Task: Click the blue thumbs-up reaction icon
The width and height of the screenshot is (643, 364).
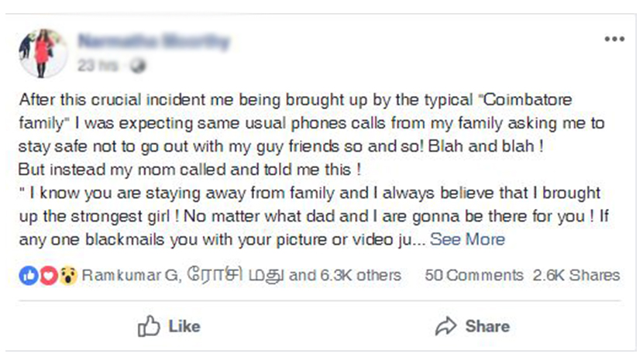Action: pos(29,276)
